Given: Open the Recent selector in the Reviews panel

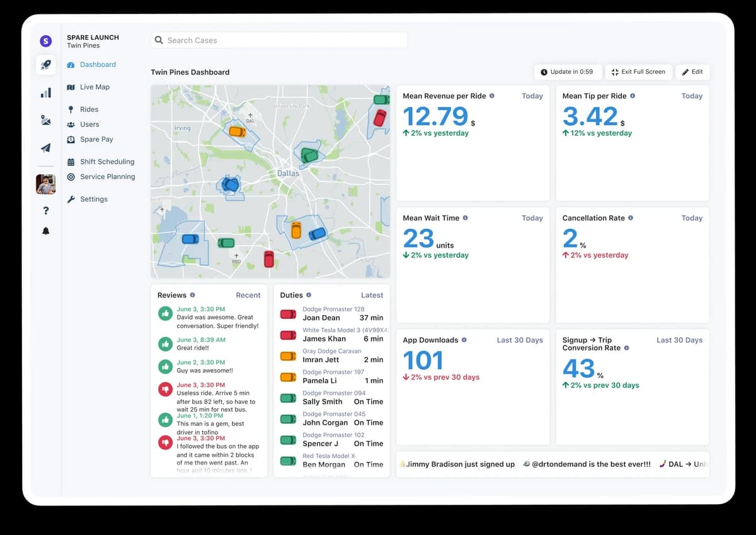Looking at the screenshot, I should (x=248, y=295).
